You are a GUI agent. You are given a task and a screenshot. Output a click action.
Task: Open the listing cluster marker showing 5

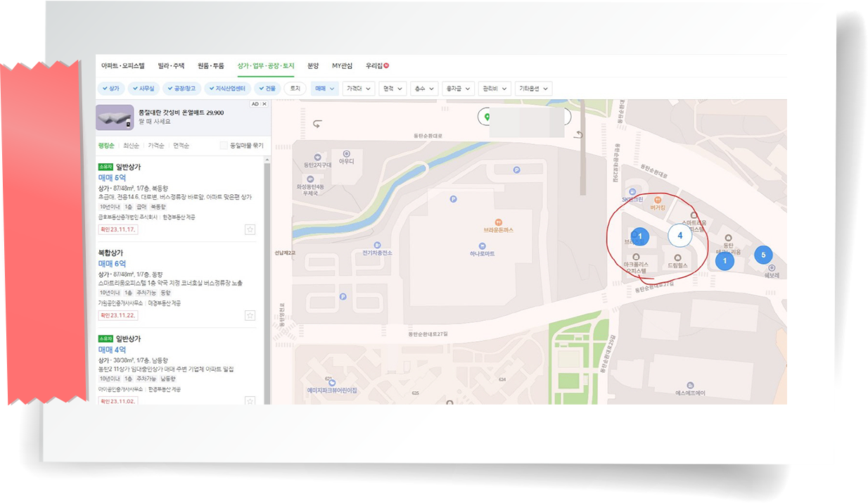[x=763, y=255]
